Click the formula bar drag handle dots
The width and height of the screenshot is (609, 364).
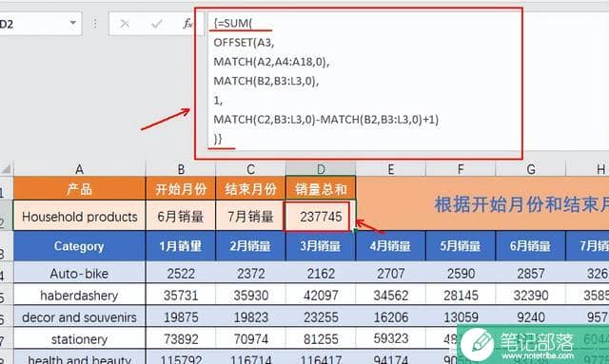coord(95,24)
